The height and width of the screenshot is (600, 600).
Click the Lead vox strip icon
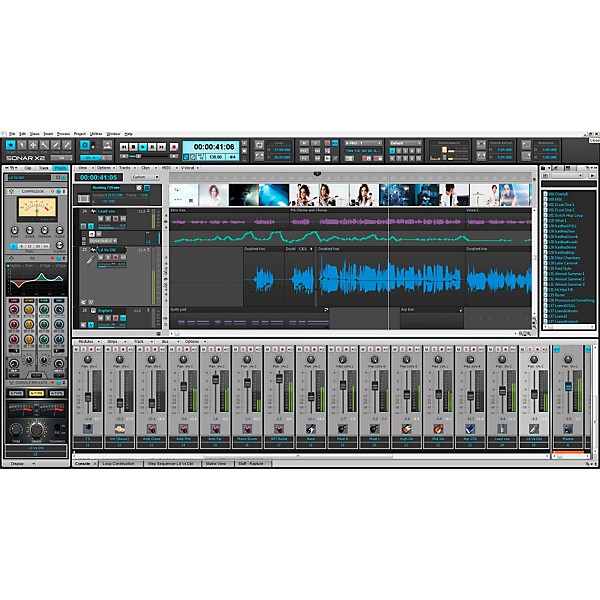502,429
